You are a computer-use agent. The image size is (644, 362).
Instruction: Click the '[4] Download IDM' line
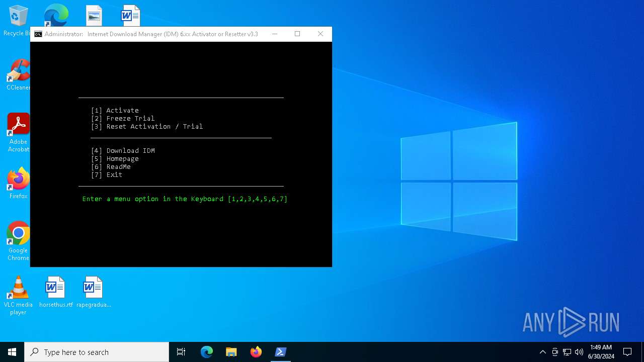(123, 151)
